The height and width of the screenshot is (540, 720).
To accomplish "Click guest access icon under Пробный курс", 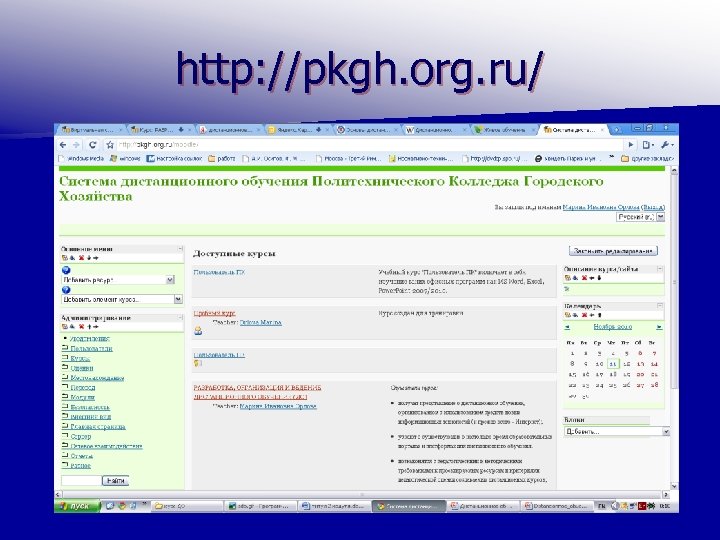I will coord(198,331).
